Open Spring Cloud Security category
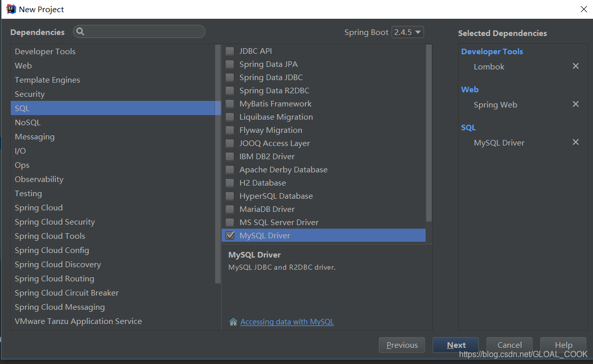593x364 pixels. [113, 222]
